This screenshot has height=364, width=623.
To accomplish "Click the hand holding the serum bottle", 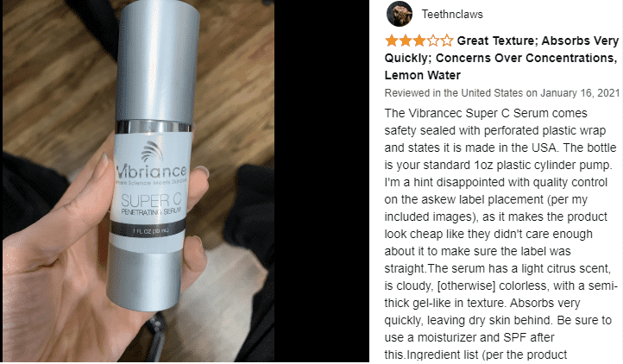I will coord(75,254).
